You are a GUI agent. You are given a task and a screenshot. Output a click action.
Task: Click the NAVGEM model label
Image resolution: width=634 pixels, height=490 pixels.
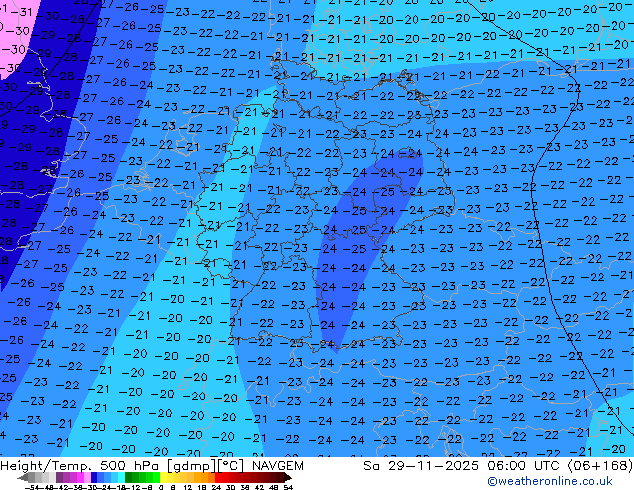pyautogui.click(x=277, y=466)
